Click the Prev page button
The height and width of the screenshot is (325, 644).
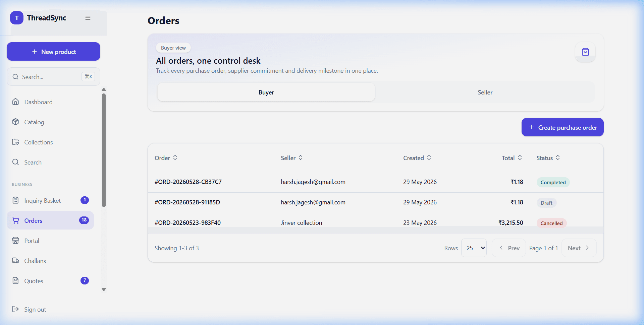(x=509, y=248)
